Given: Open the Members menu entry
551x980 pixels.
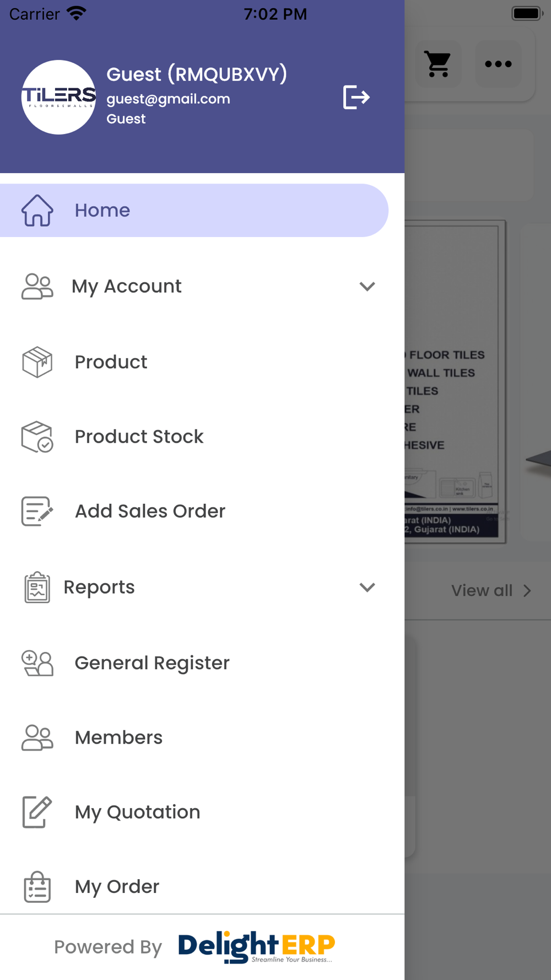Looking at the screenshot, I should [118, 737].
